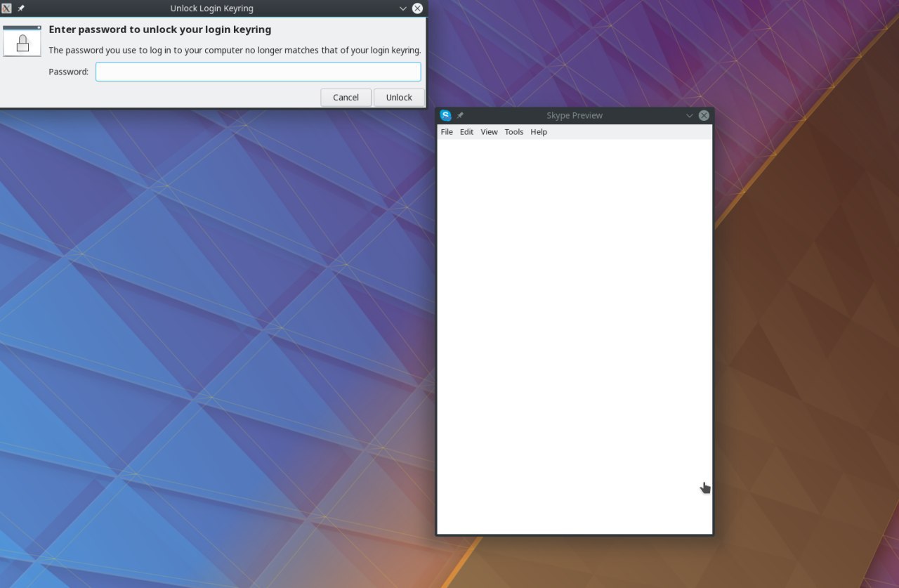This screenshot has height=588, width=899.
Task: Focus the keyring Password input field
Action: click(x=258, y=72)
